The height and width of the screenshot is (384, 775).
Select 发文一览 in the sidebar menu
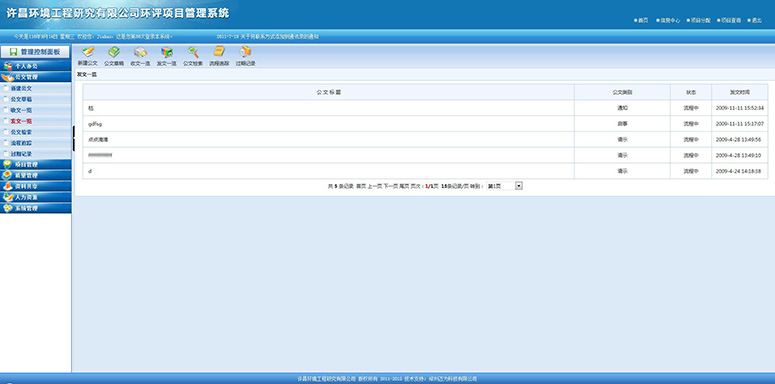click(x=21, y=121)
